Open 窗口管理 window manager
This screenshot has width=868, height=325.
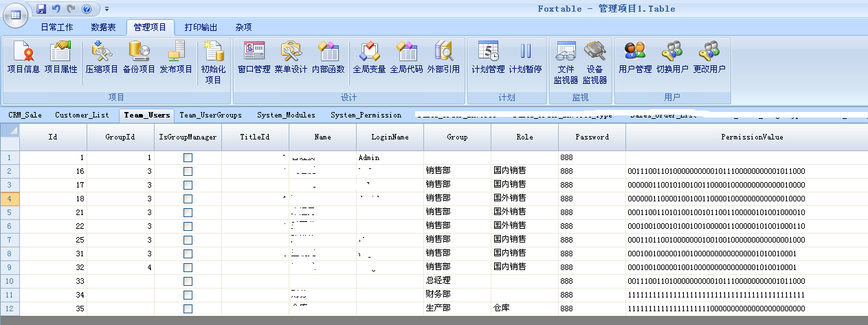[254, 58]
